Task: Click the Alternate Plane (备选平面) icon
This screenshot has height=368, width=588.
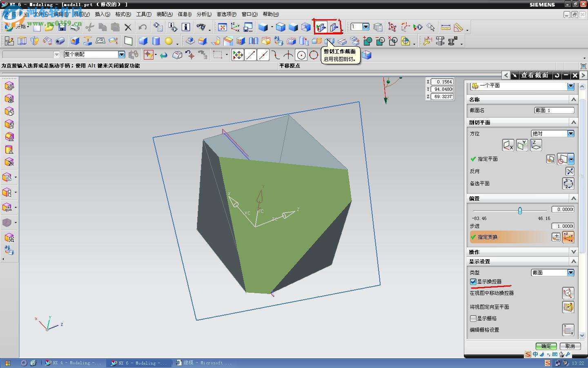Action: tap(568, 184)
